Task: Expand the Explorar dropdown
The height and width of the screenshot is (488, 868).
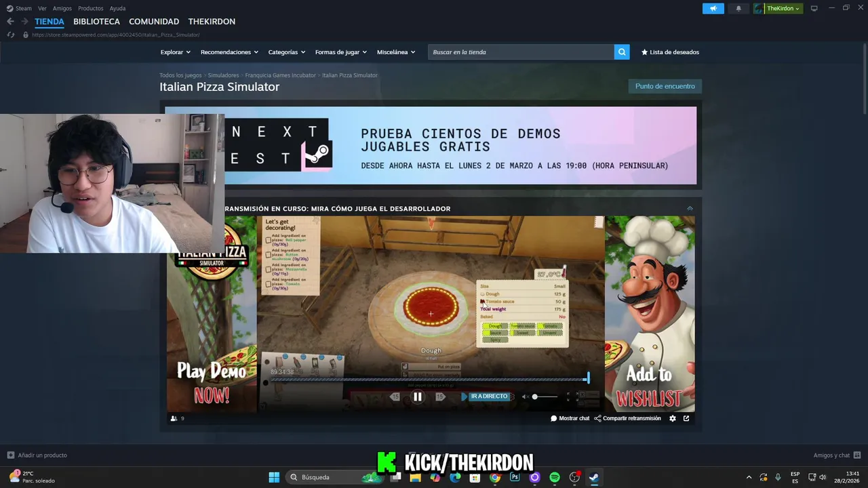Action: pyautogui.click(x=175, y=52)
